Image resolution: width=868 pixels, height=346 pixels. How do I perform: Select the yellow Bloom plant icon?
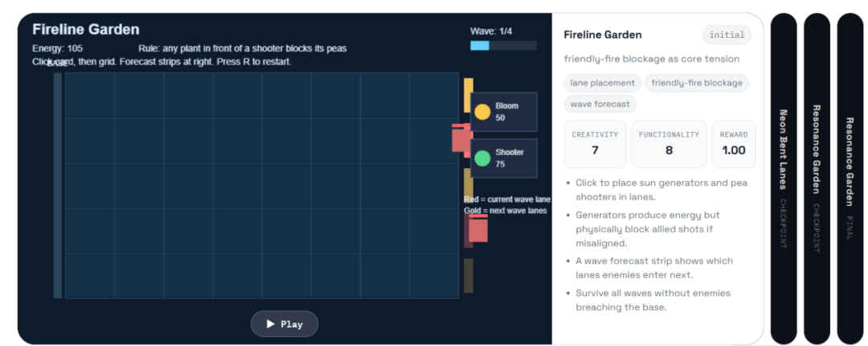[x=483, y=112]
